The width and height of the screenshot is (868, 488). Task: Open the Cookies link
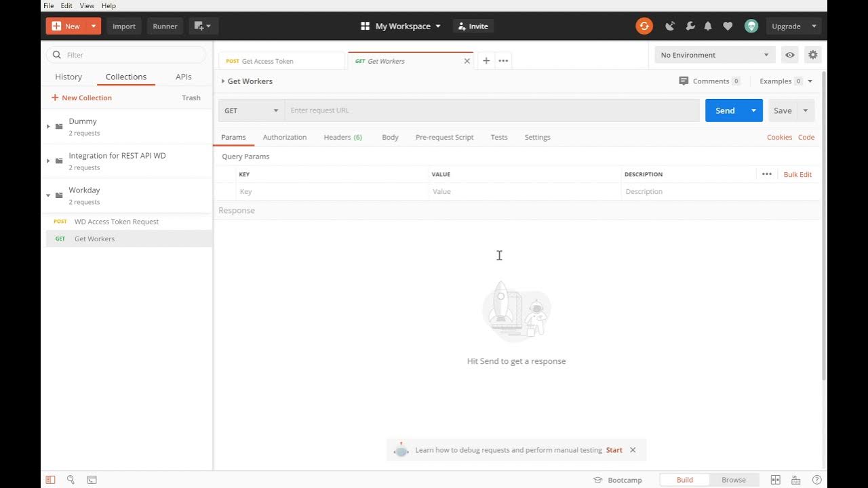tap(779, 137)
